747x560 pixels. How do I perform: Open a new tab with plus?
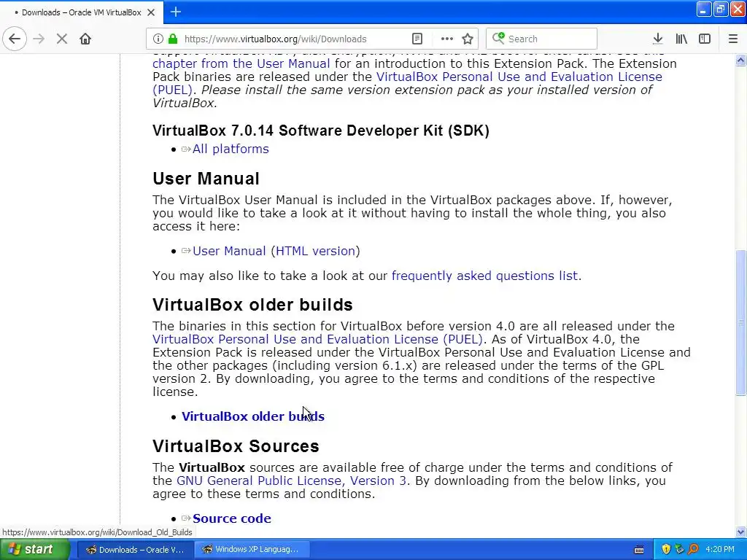point(175,12)
